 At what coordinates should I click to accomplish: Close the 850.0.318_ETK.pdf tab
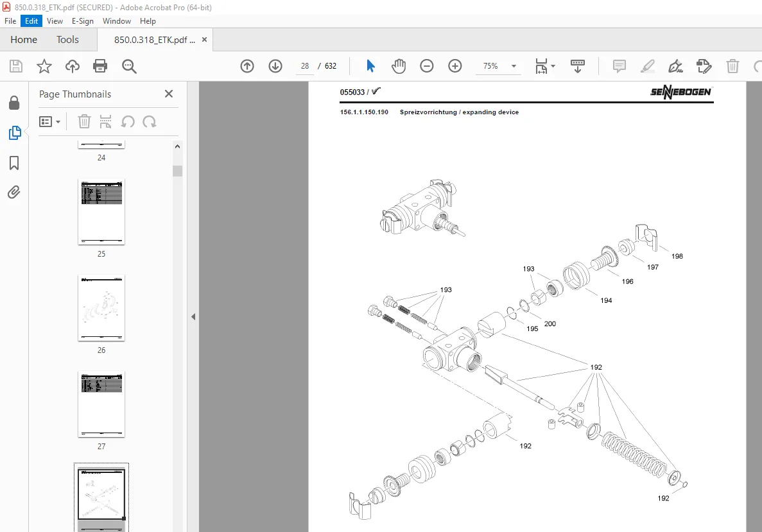[205, 40]
